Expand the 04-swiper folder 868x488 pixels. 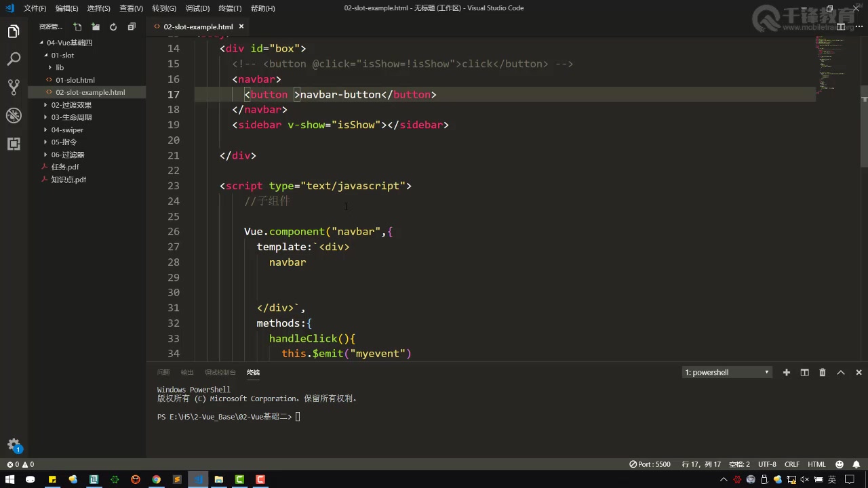coord(45,130)
